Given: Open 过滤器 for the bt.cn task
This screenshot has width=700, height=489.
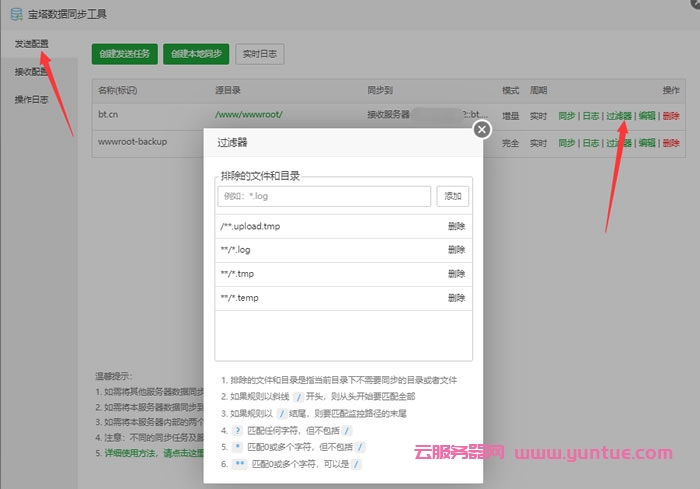Looking at the screenshot, I should tap(618, 115).
